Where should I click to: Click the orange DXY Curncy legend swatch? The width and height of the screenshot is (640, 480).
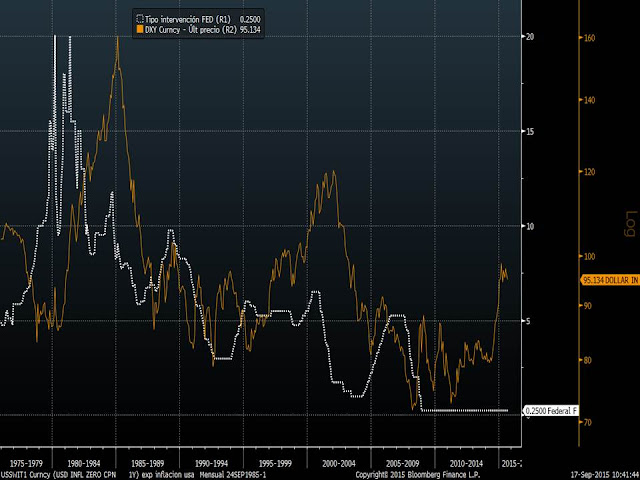pyautogui.click(x=140, y=29)
